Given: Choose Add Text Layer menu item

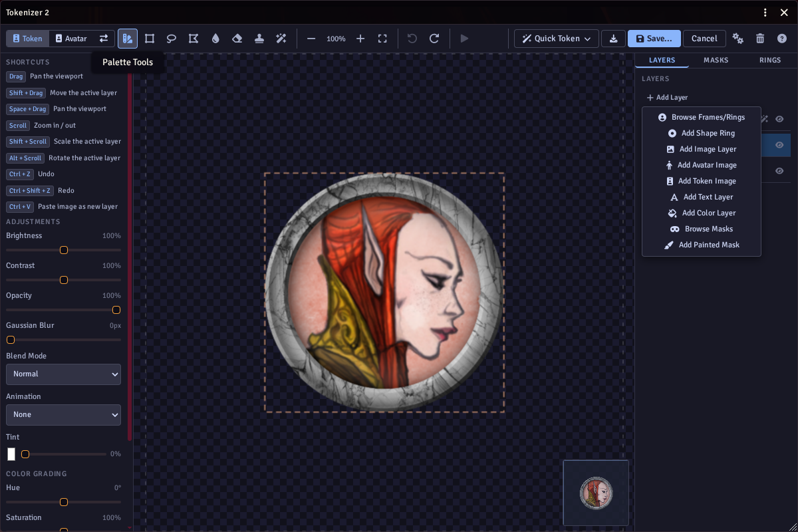Looking at the screenshot, I should click(702, 197).
